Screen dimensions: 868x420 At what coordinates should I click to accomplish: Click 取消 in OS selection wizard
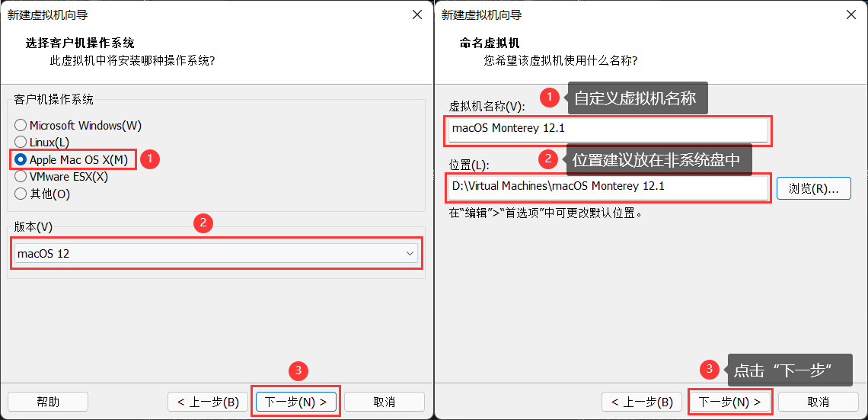pos(385,402)
